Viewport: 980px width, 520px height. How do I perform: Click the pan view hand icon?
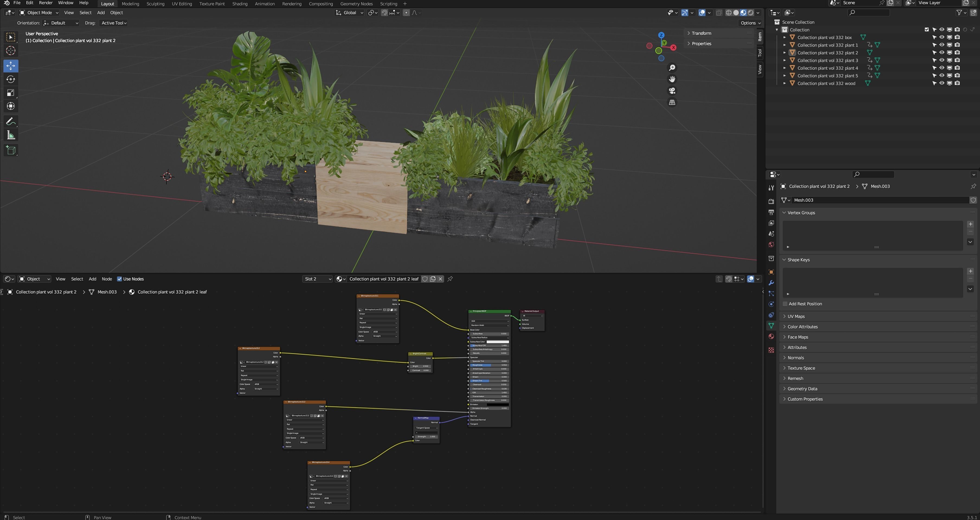pyautogui.click(x=672, y=79)
